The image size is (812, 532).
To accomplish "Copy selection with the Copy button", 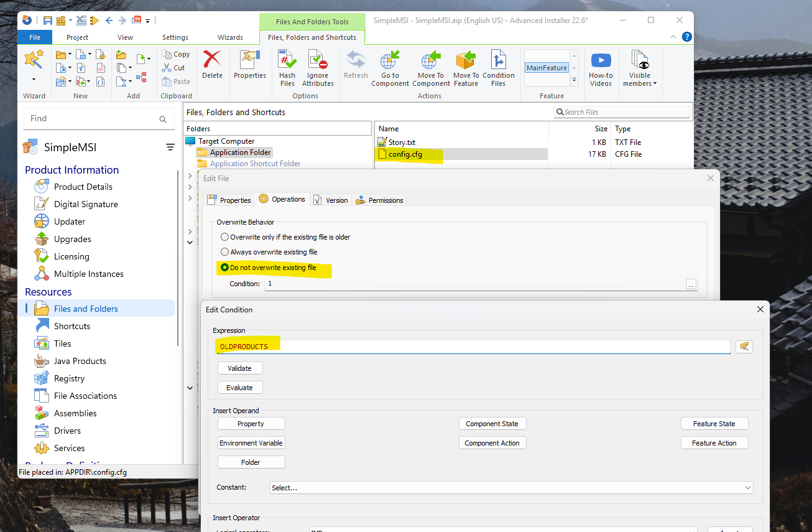I will click(176, 54).
